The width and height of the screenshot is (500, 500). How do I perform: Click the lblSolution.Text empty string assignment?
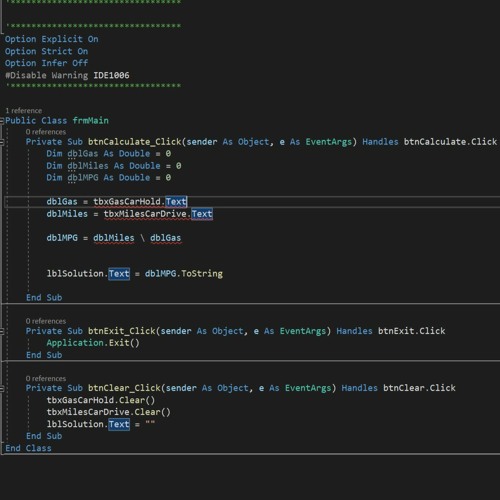pos(101,424)
